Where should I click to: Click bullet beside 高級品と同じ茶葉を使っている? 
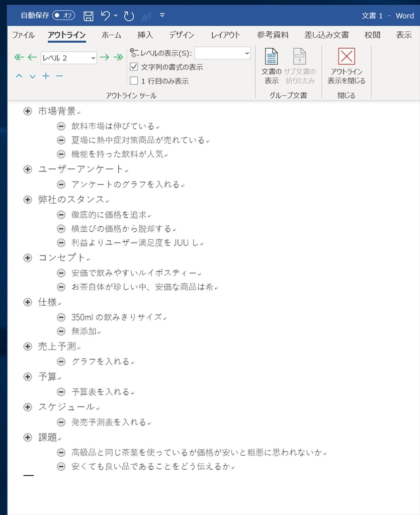tap(61, 453)
